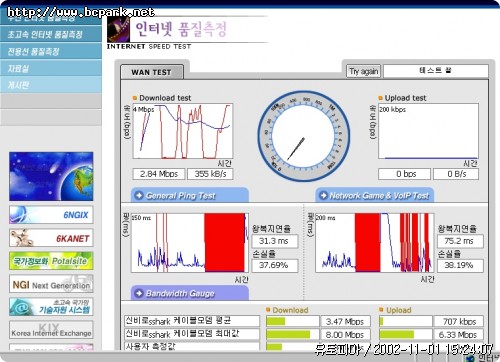500x362 pixels.
Task: Click the speedometer gauge dial
Action: (x=303, y=136)
